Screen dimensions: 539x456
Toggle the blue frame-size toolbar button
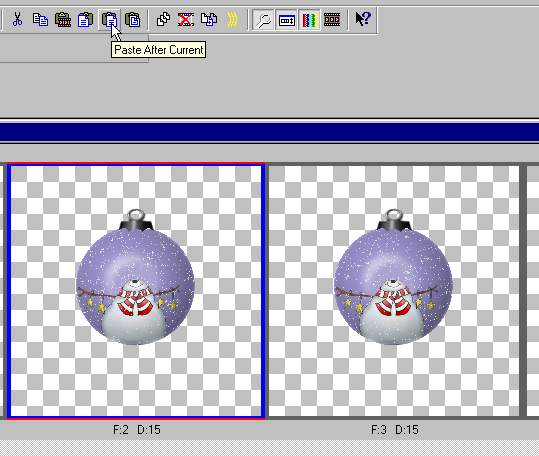pyautogui.click(x=286, y=20)
